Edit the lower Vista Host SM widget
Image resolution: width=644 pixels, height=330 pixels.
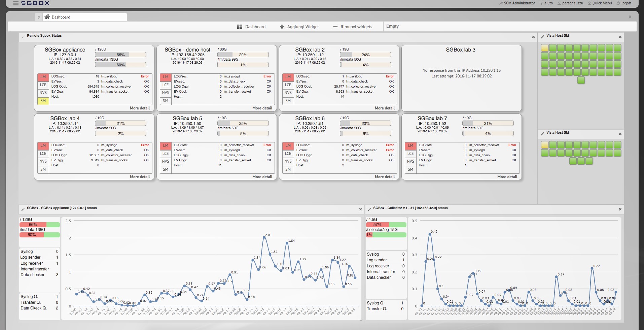[542, 133]
